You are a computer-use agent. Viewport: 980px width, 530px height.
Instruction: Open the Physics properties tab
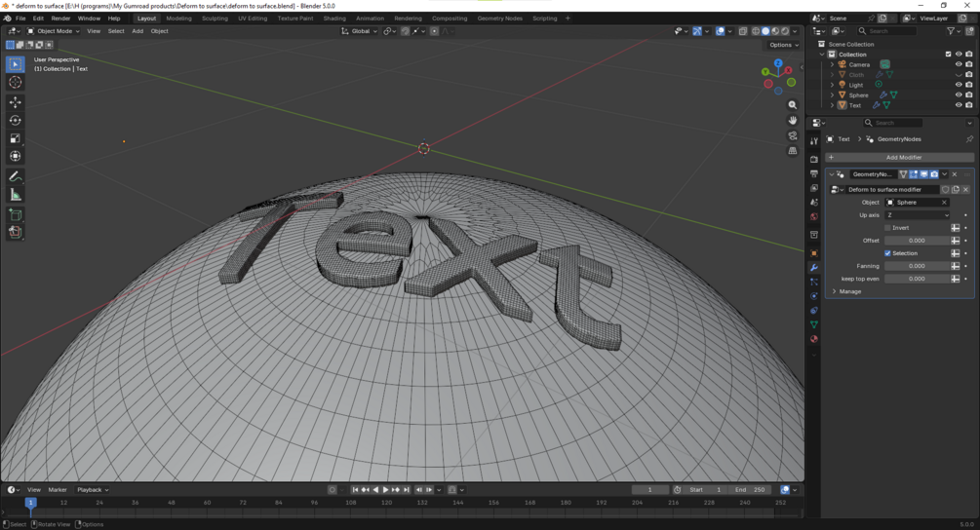tap(814, 296)
